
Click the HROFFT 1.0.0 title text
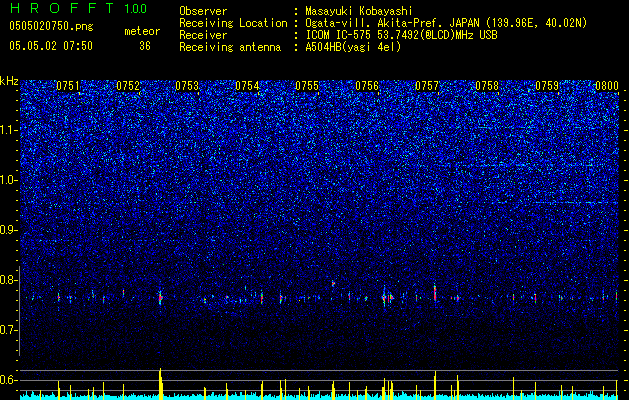pos(78,8)
